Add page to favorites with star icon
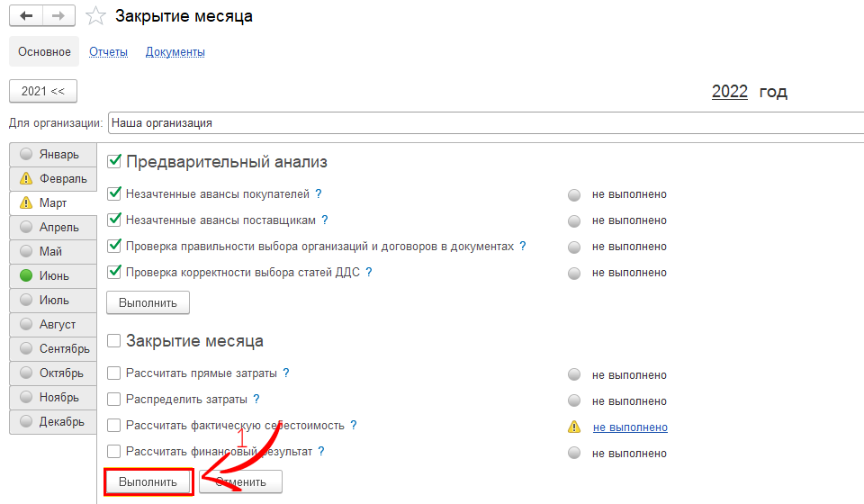Viewport: 864px width, 504px height. (95, 16)
